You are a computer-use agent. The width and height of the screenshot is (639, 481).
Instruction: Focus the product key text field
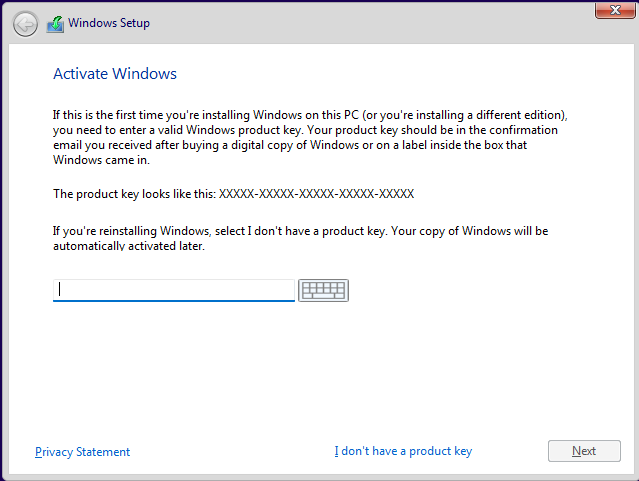tap(174, 290)
